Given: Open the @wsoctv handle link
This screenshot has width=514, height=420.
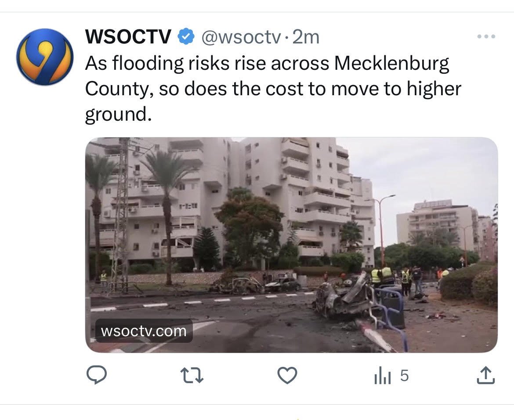Looking at the screenshot, I should coord(241,37).
